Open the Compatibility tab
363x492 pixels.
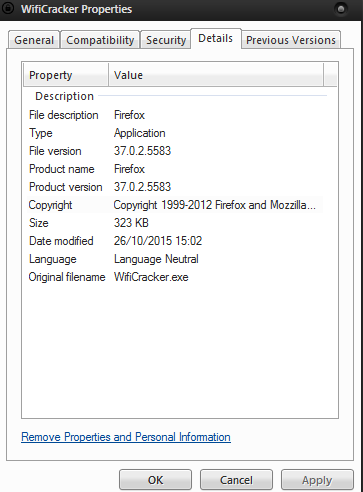click(100, 40)
